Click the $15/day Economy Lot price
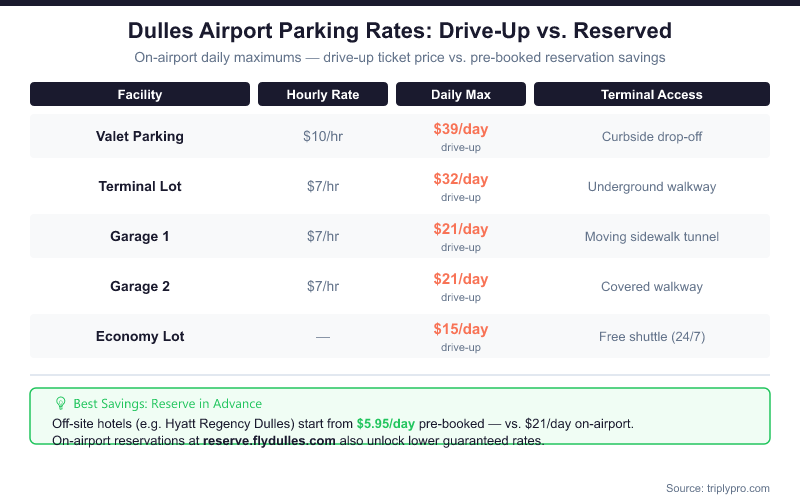 point(461,329)
